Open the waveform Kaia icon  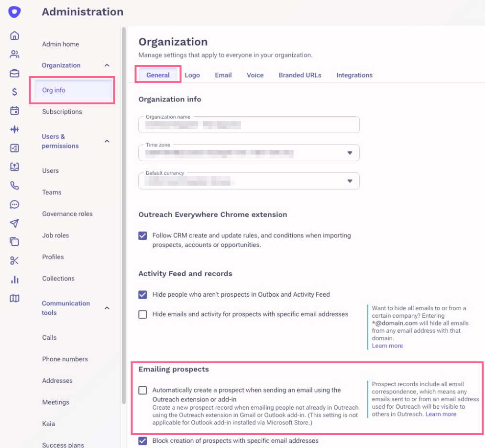tap(14, 129)
